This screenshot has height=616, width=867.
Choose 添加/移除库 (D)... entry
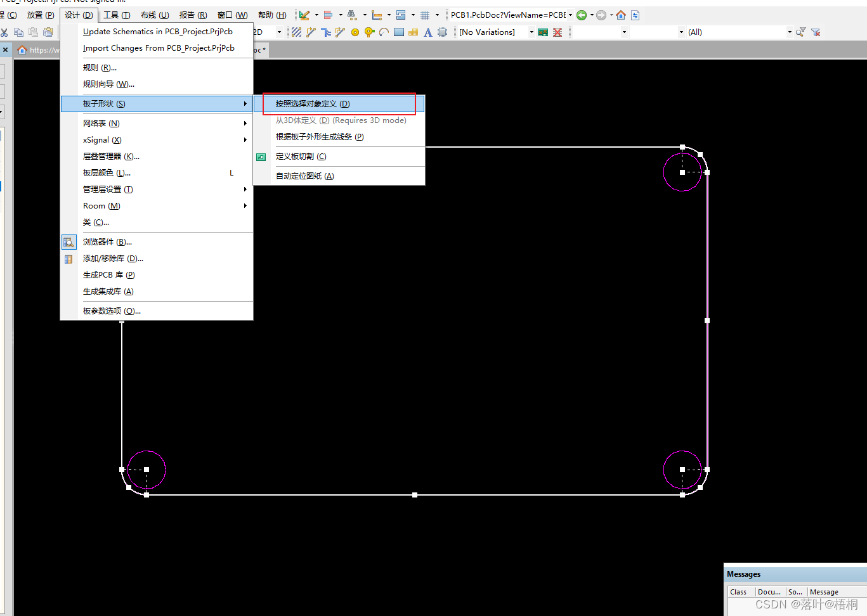(157, 259)
